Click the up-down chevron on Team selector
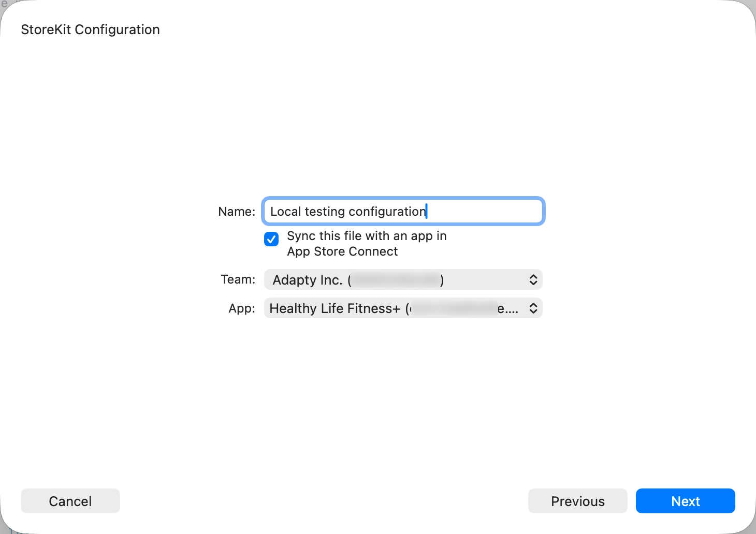The image size is (756, 534). click(x=533, y=280)
